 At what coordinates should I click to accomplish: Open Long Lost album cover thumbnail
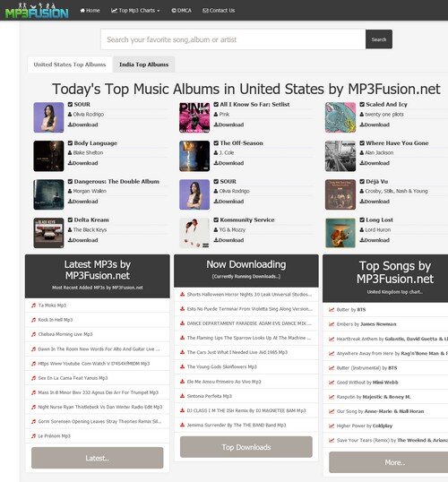point(340,233)
